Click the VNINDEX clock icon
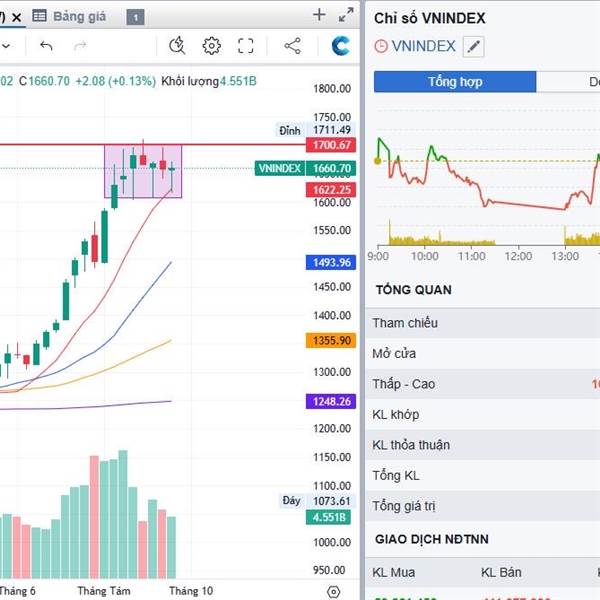600x600 pixels. (380, 46)
